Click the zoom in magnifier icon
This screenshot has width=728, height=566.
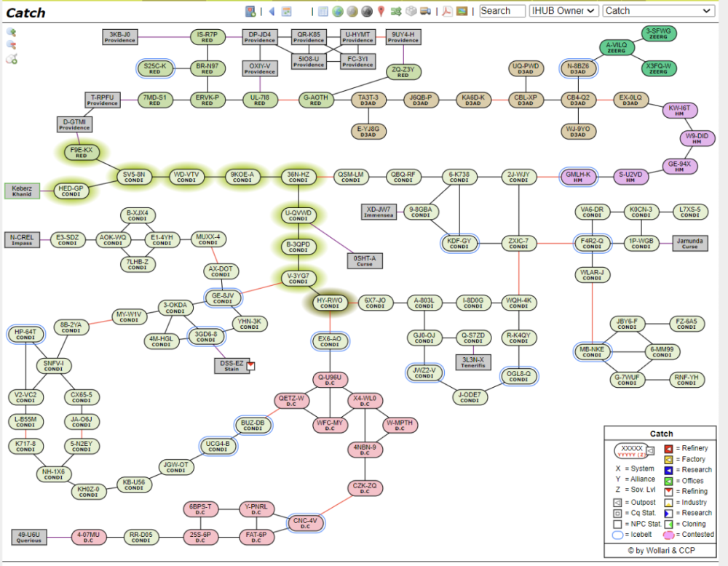(12, 32)
